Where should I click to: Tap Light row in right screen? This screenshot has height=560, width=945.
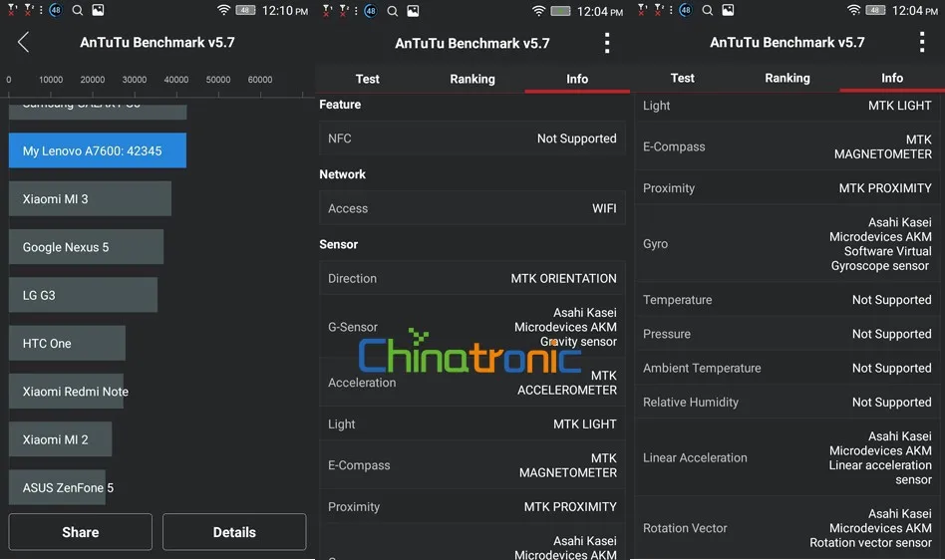tap(787, 106)
